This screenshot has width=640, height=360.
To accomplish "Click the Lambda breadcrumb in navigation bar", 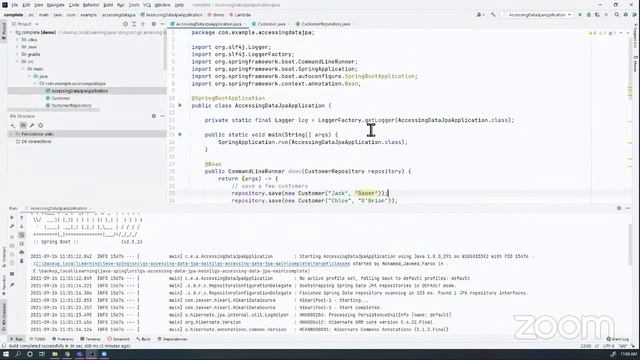I will (x=240, y=15).
